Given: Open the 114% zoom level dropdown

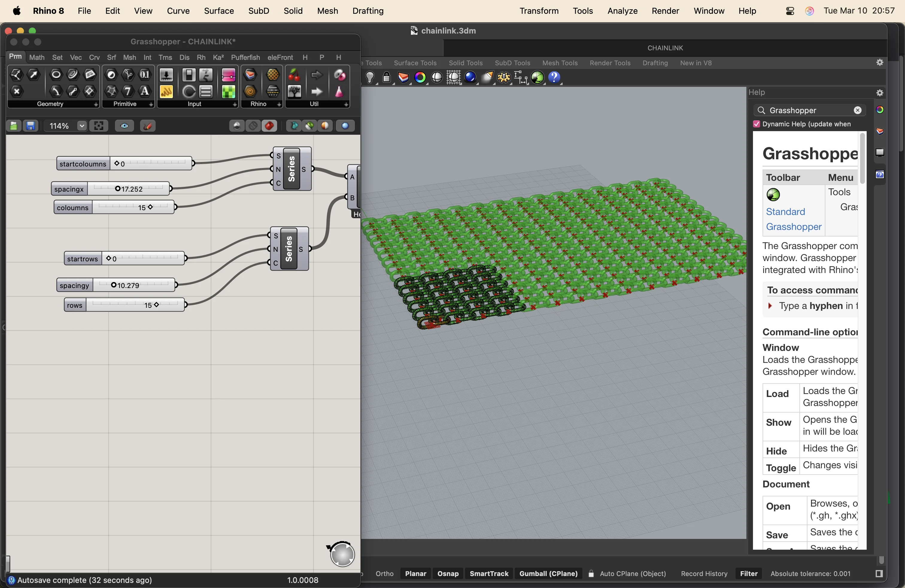Looking at the screenshot, I should 82,126.
